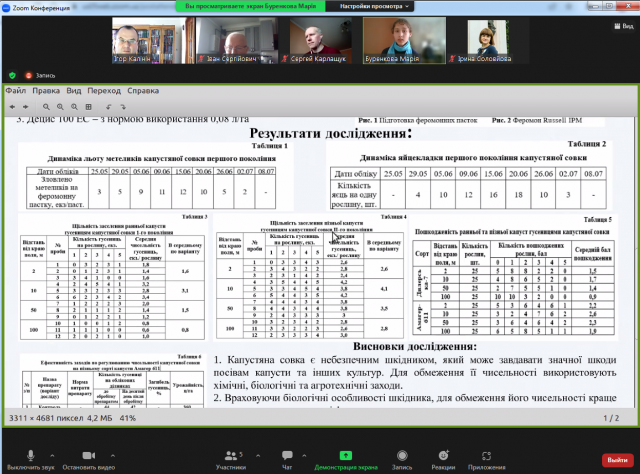Go to previous image with back arrow

click(x=12, y=107)
